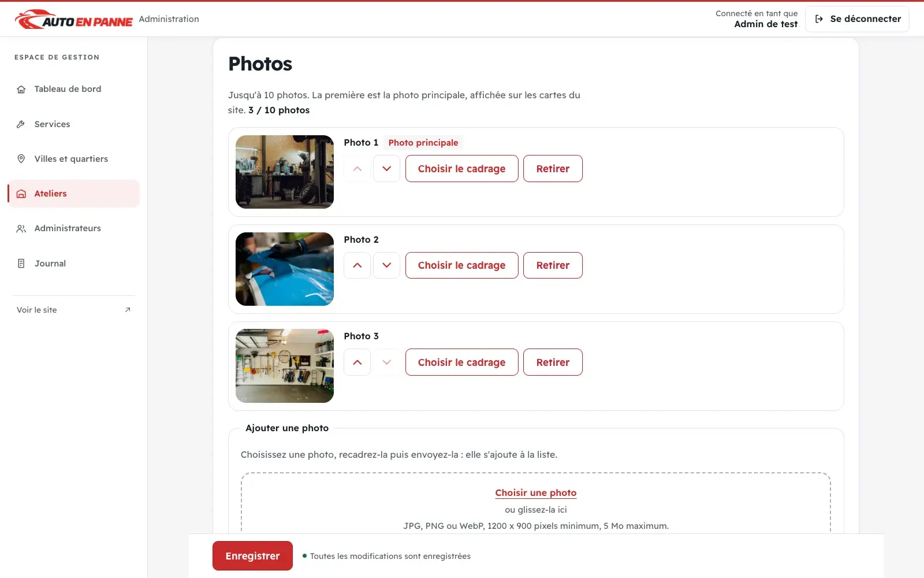
Task: Click the Admin de test user name
Action: click(x=766, y=24)
